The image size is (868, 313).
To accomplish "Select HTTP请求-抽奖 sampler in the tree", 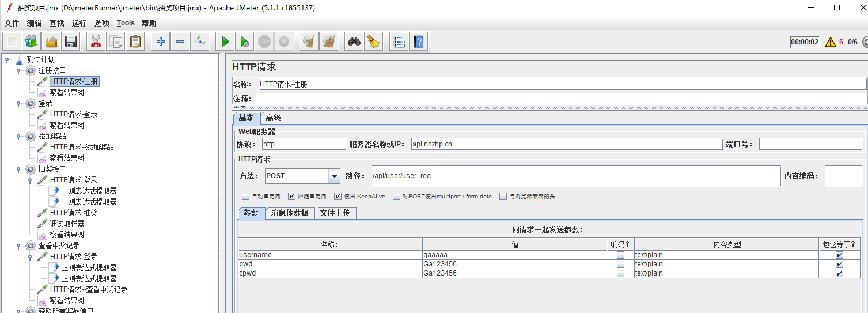I will click(x=74, y=213).
